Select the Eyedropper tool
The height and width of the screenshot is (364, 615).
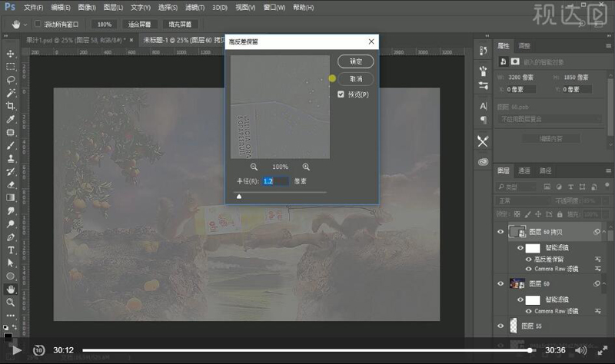tap(11, 119)
